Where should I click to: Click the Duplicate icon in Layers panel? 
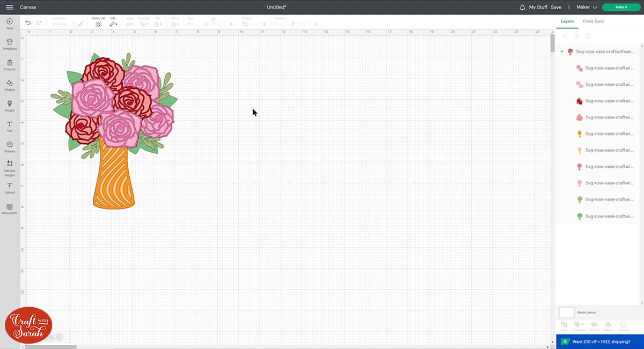[x=576, y=36]
